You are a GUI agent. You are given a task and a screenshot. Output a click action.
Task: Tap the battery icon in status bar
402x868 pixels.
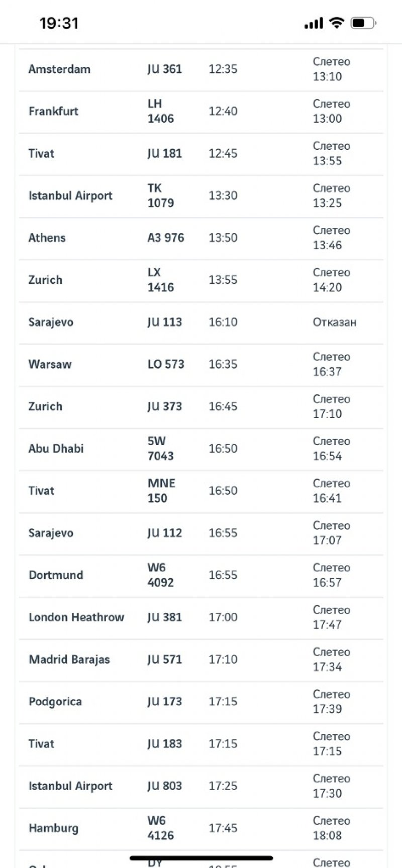[x=364, y=23]
